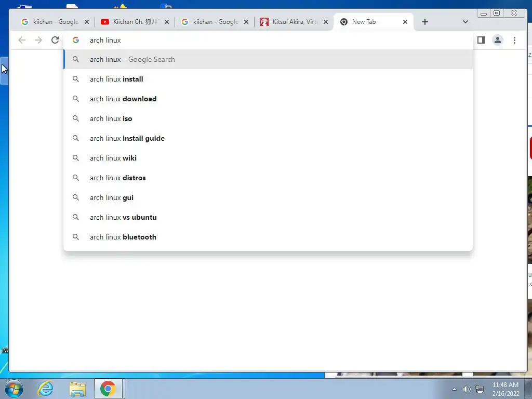The width and height of the screenshot is (532, 399).
Task: Choose suggestion 'arch linux wiki'
Action: click(x=268, y=158)
